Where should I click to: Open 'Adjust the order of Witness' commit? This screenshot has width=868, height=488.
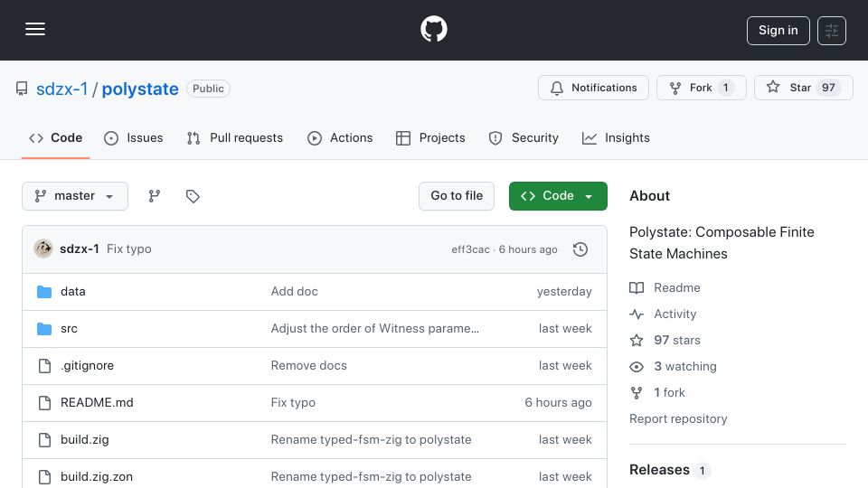pos(374,329)
